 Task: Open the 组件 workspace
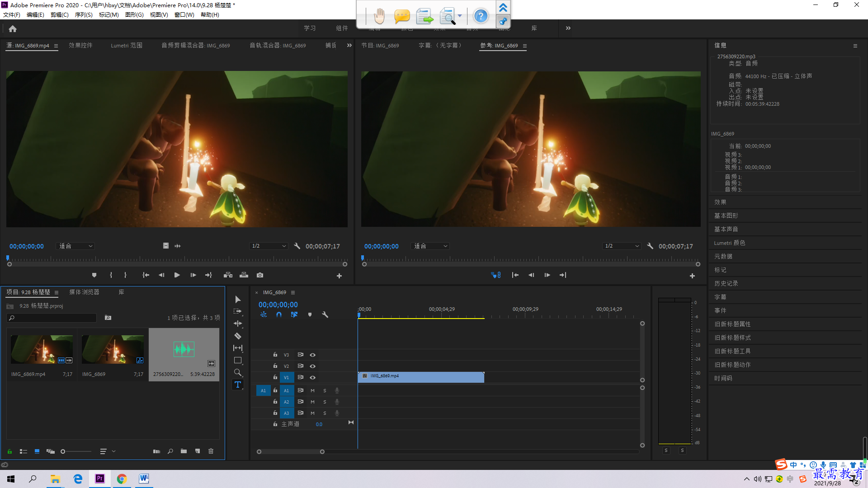click(x=342, y=28)
